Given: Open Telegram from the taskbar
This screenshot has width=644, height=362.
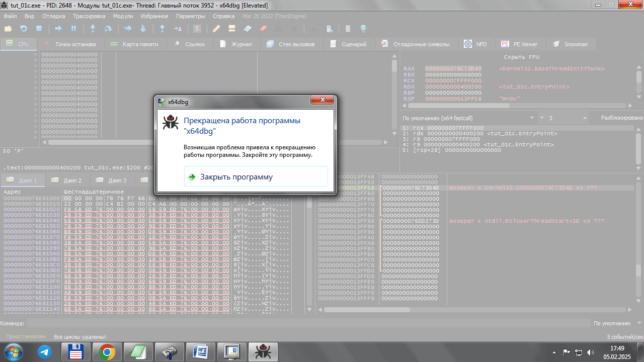Looking at the screenshot, I should (x=45, y=352).
